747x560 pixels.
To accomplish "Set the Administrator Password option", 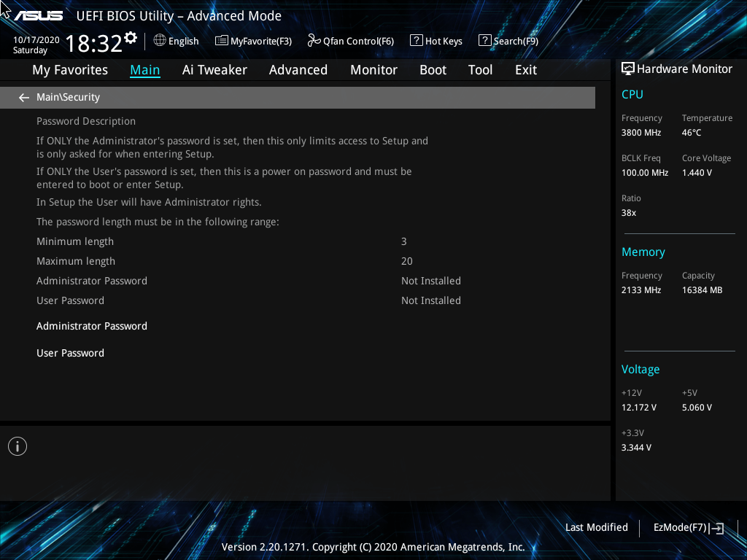I will [x=92, y=326].
